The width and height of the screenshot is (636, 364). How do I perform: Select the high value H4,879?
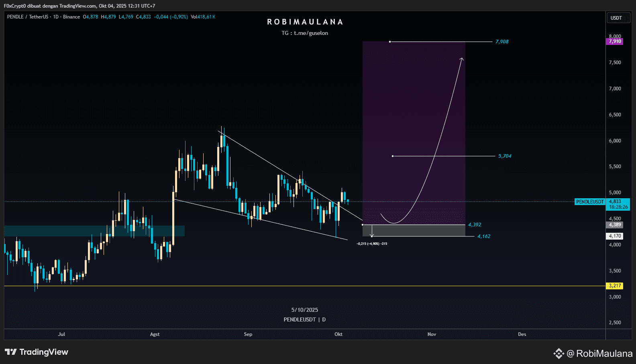[x=108, y=17]
